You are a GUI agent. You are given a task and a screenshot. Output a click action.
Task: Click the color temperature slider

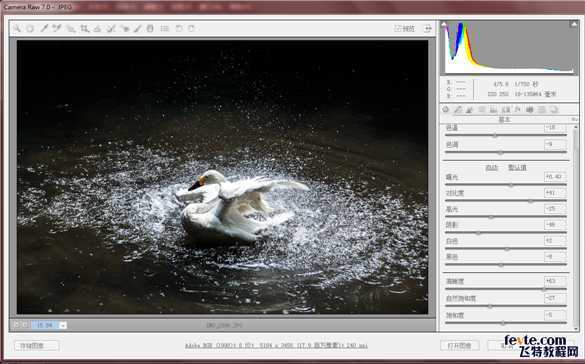click(x=506, y=135)
